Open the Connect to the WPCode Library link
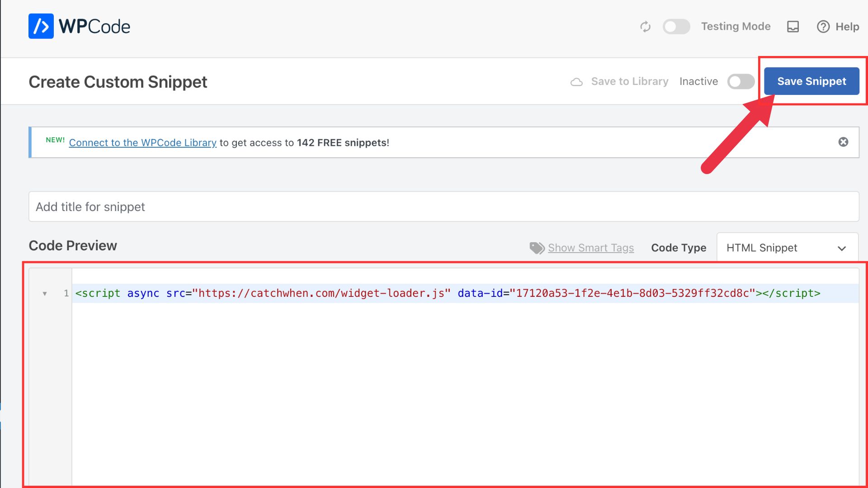This screenshot has height=488, width=868. 143,143
